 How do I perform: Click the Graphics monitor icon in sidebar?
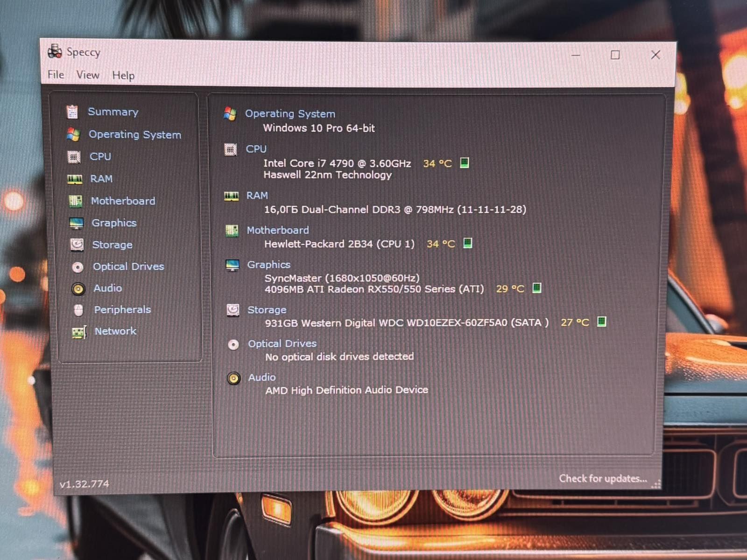pyautogui.click(x=76, y=223)
